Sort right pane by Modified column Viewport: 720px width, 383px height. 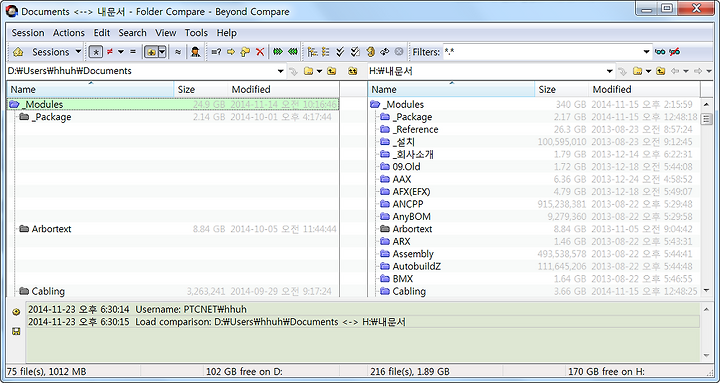pos(644,89)
